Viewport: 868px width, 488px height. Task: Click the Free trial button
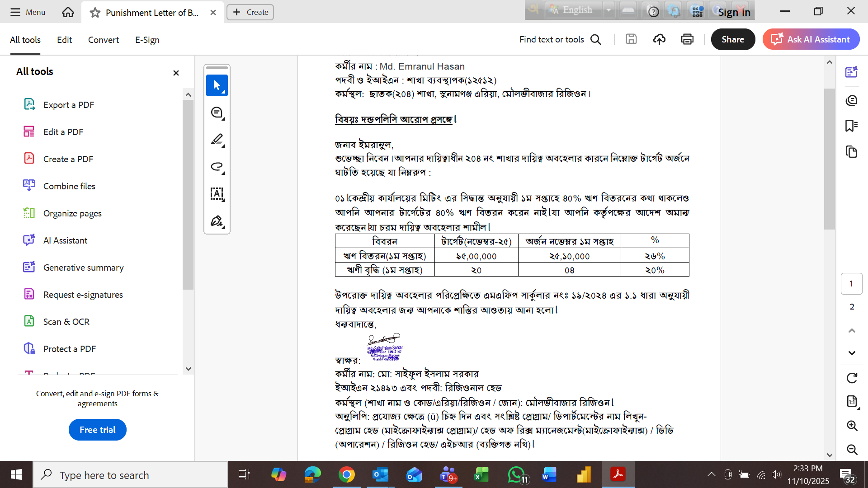(97, 430)
